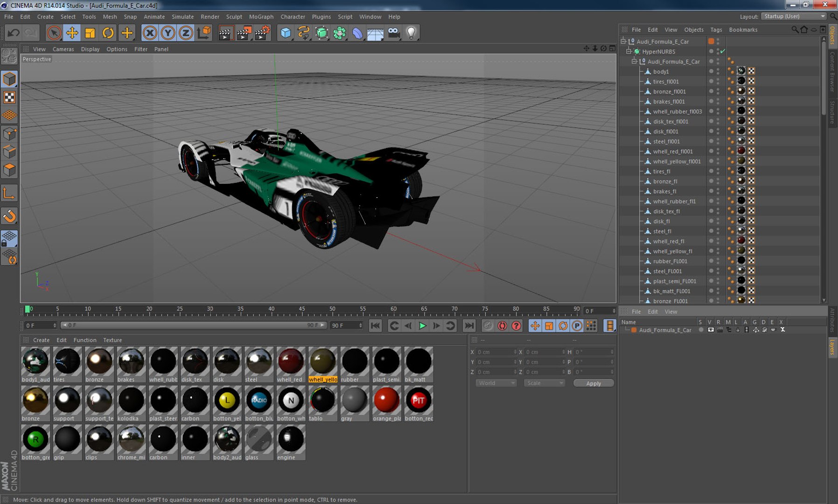Enable the Axis tool in left toolbar

click(10, 193)
